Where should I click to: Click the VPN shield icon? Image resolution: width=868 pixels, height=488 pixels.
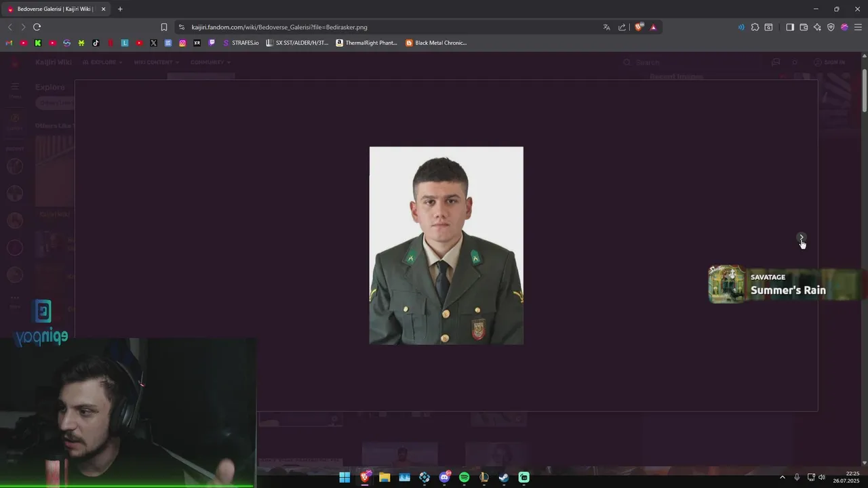831,27
